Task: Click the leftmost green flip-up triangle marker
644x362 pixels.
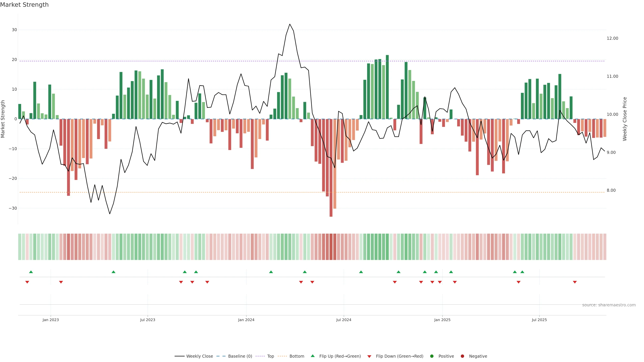Action: point(31,272)
